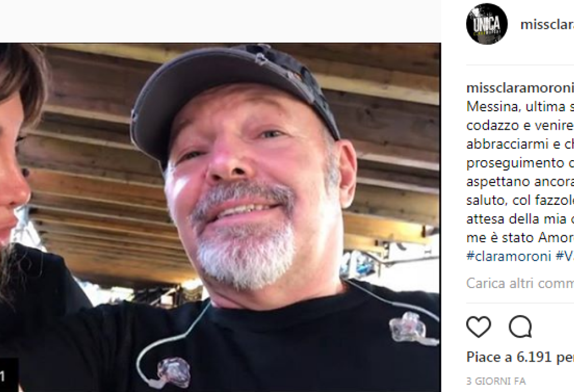Load more comments via "Carica altri comm"
This screenshot has height=392, width=574.
click(x=520, y=283)
